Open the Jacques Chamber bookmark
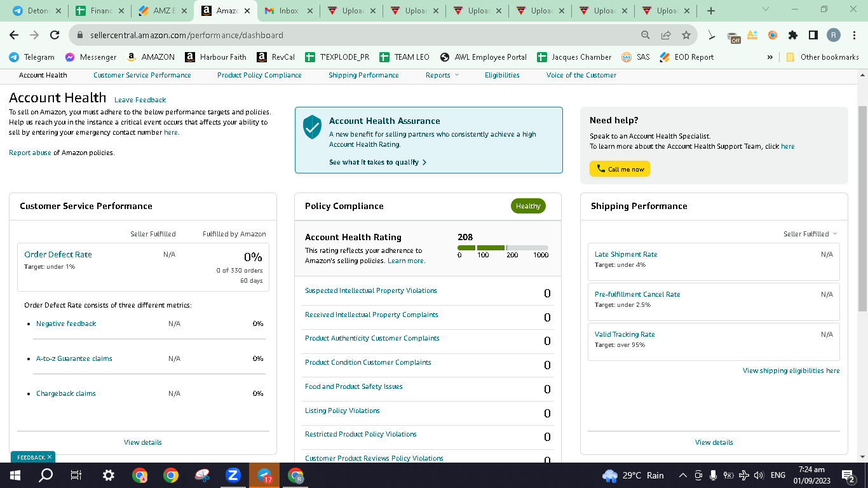 click(x=574, y=57)
